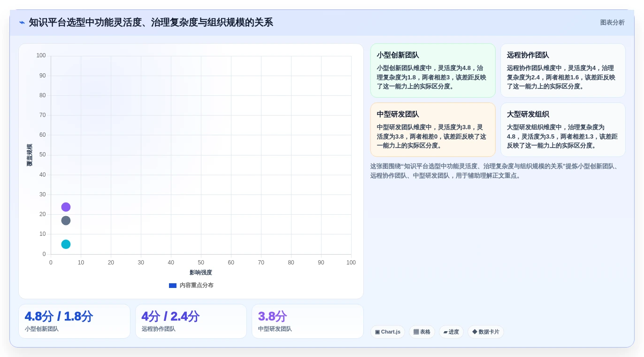Click the y-axis tick label 50

click(43, 155)
